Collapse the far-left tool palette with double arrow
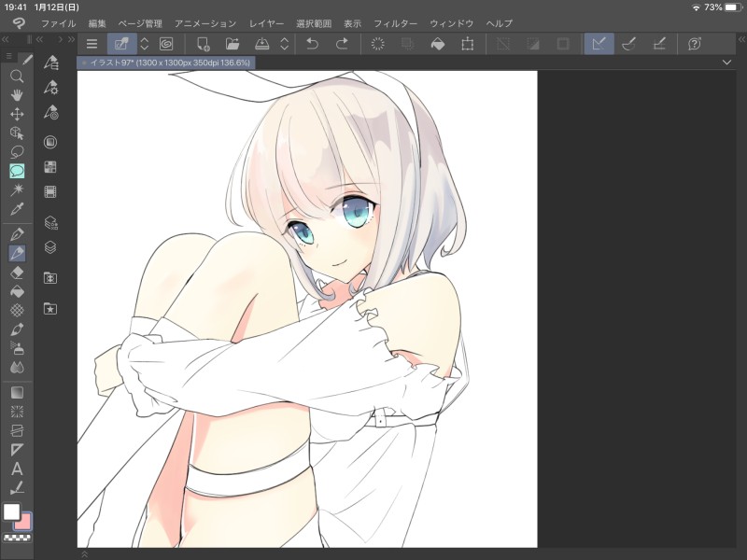This screenshot has width=747, height=560. pos(6,39)
